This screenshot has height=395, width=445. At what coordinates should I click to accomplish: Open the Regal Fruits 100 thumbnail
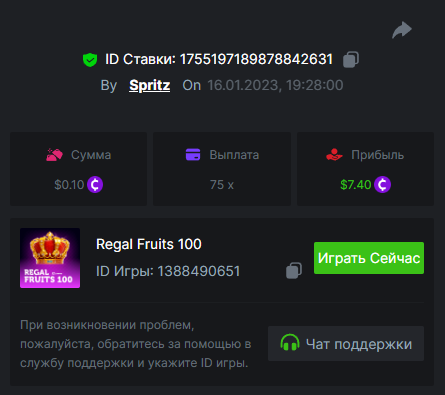[x=50, y=258]
